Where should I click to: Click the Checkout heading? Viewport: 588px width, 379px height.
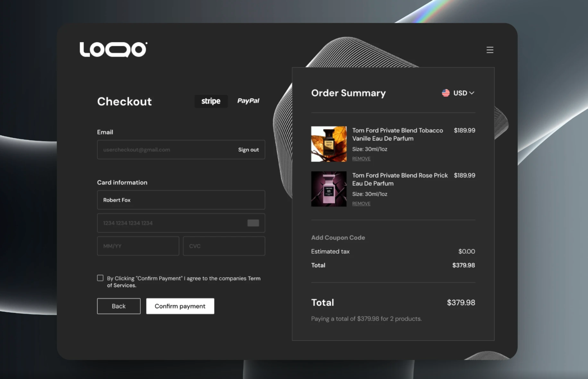pyautogui.click(x=124, y=101)
